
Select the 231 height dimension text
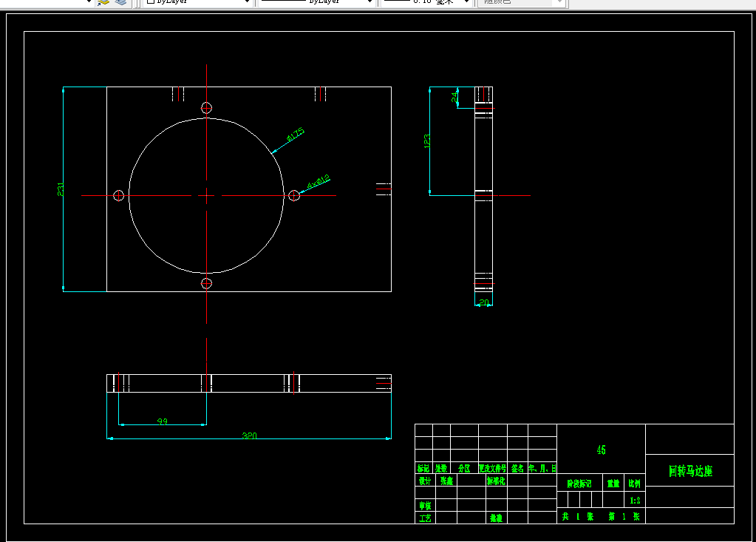(61, 189)
